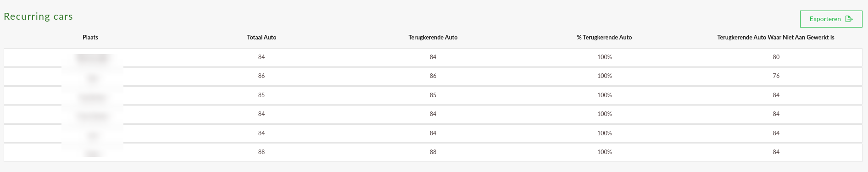Select the Recurring cars heading
Viewport: 868px width, 172px height.
(x=39, y=17)
